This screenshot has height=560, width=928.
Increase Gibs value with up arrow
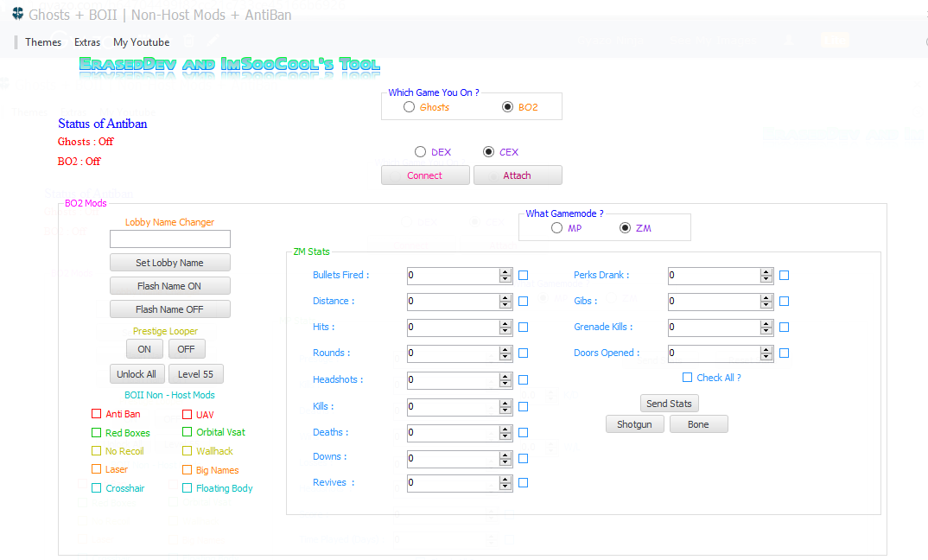[766, 298]
